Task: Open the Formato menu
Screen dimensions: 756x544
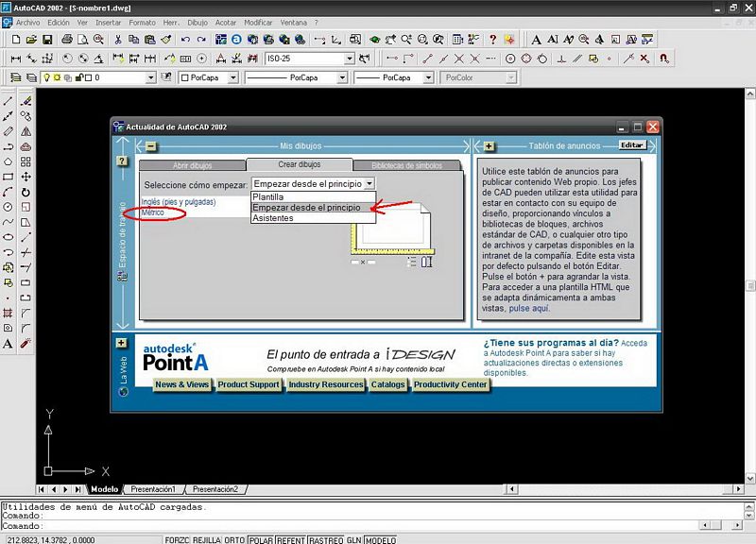Action: click(x=143, y=23)
